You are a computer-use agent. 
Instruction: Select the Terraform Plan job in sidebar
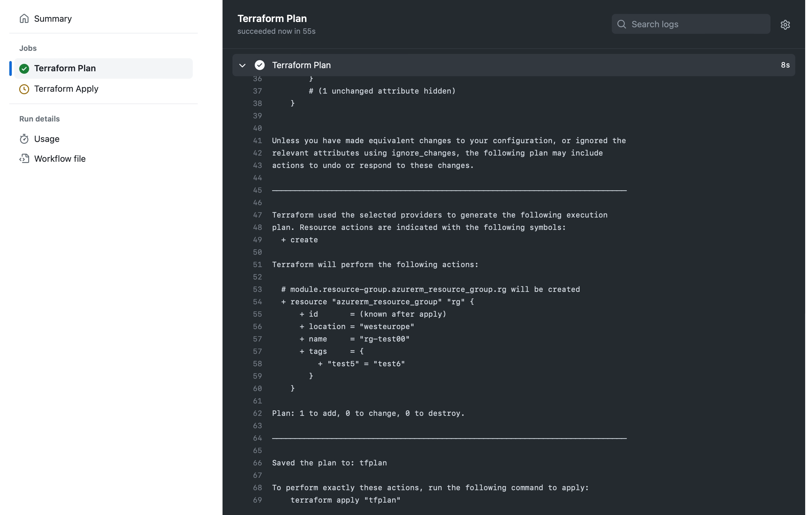(104, 68)
